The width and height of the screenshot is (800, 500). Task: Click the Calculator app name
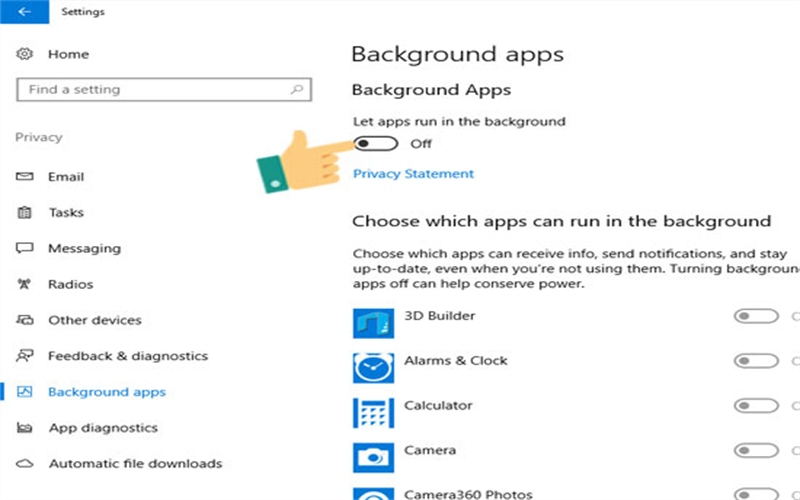tap(438, 406)
